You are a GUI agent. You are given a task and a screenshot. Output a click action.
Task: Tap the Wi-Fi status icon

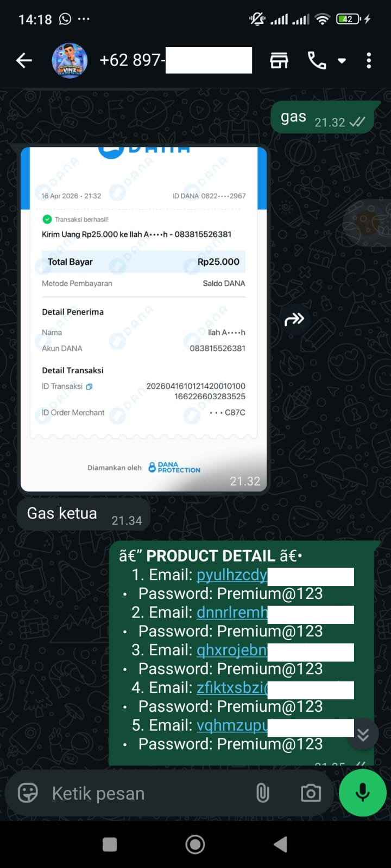(x=323, y=19)
